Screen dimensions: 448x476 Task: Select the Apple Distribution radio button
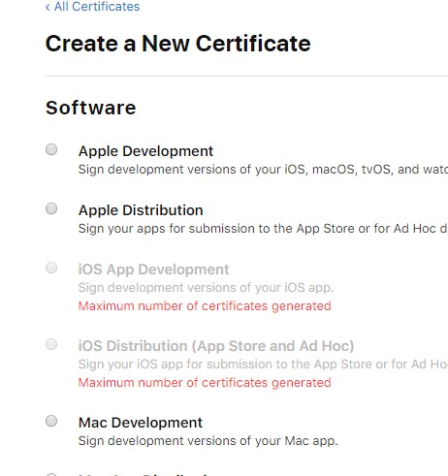51,208
